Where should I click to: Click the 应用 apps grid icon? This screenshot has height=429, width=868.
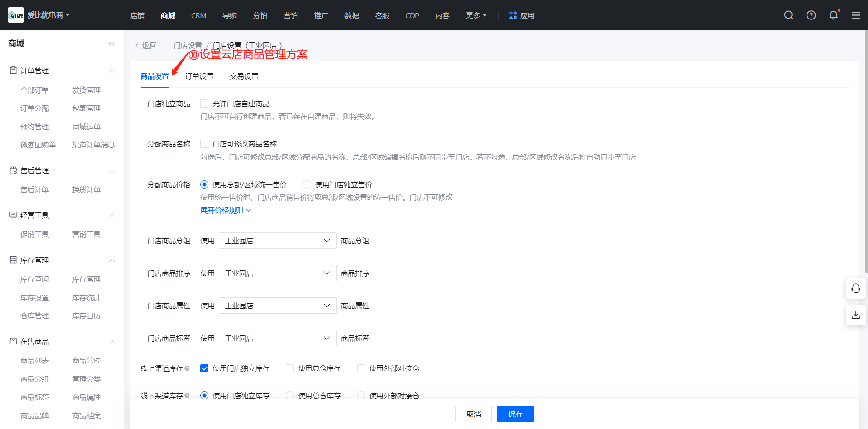click(513, 15)
